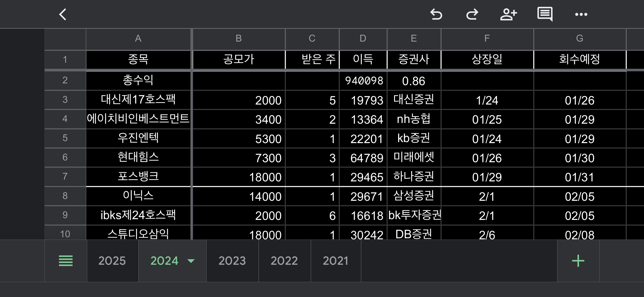Select the 회수예정 header cell
The image size is (644, 297).
click(579, 59)
